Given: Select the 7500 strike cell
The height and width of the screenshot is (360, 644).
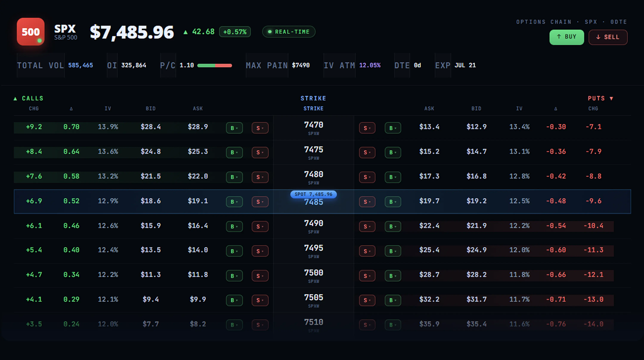Looking at the screenshot, I should tap(314, 276).
